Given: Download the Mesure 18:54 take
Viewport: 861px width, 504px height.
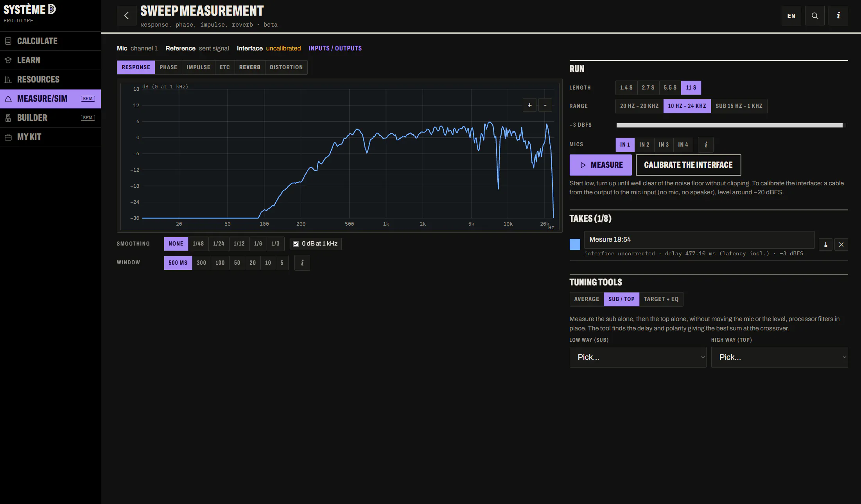Looking at the screenshot, I should pos(825,244).
